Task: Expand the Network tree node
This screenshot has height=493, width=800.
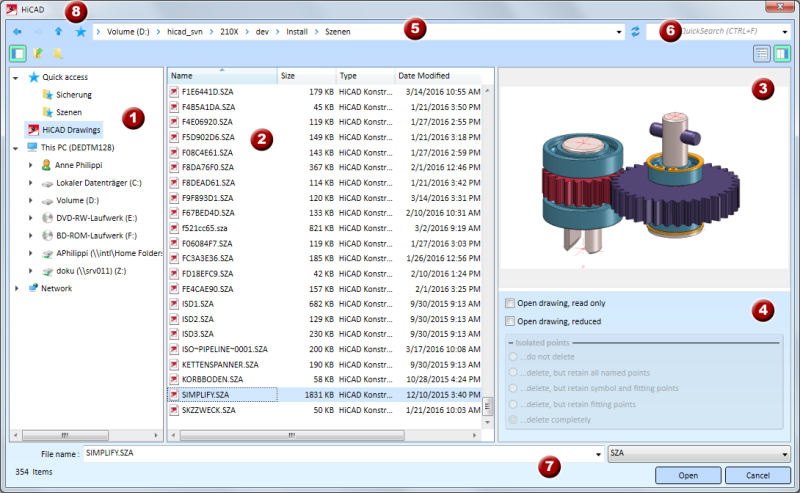Action: pyautogui.click(x=16, y=288)
